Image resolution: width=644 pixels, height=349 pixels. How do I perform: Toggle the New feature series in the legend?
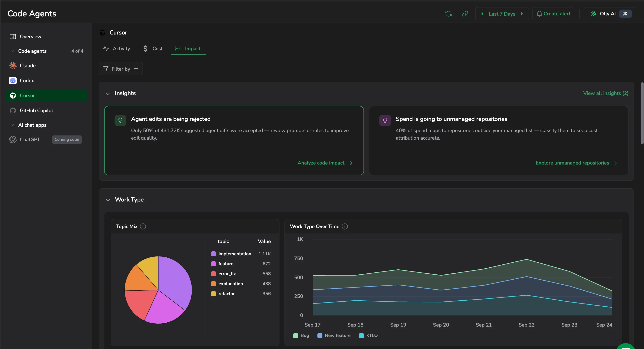coord(334,335)
